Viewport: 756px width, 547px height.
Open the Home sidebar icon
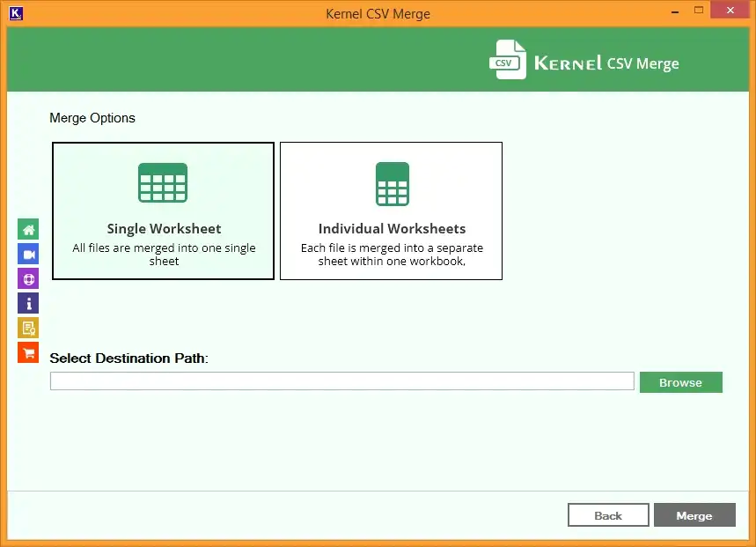(28, 229)
